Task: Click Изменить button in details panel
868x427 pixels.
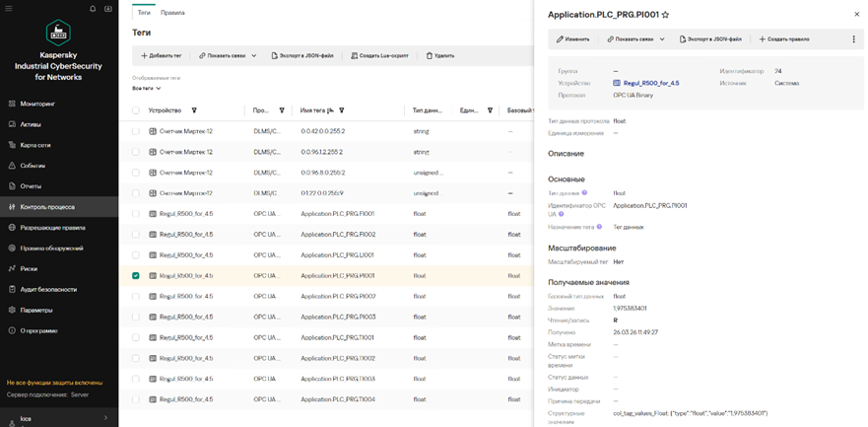Action: point(573,39)
